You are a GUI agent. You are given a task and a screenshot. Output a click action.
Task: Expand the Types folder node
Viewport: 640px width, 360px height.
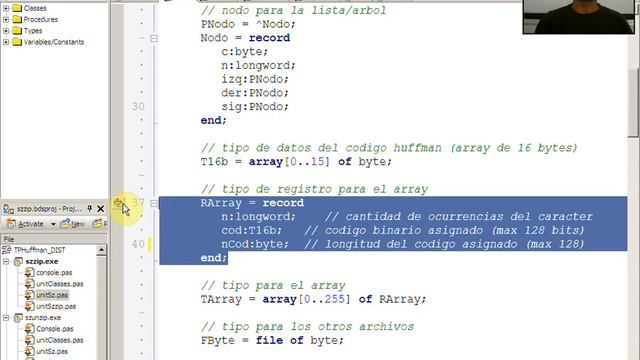(6, 31)
